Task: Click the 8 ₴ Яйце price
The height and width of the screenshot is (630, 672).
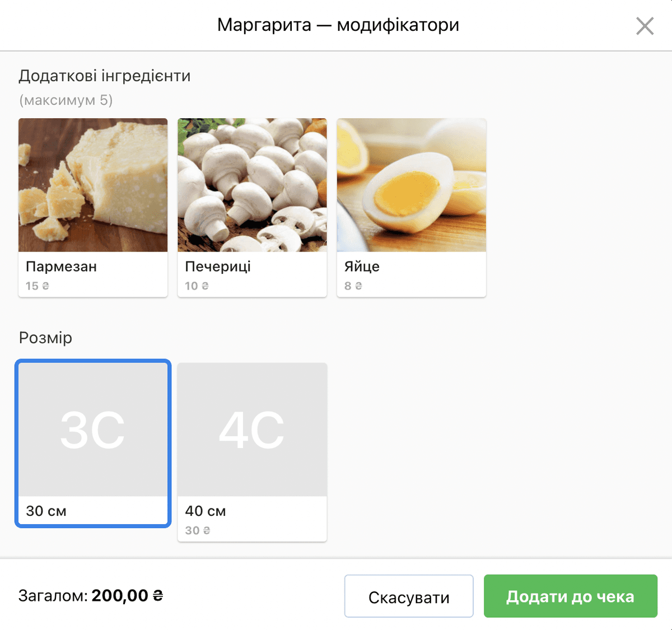Action: point(353,286)
